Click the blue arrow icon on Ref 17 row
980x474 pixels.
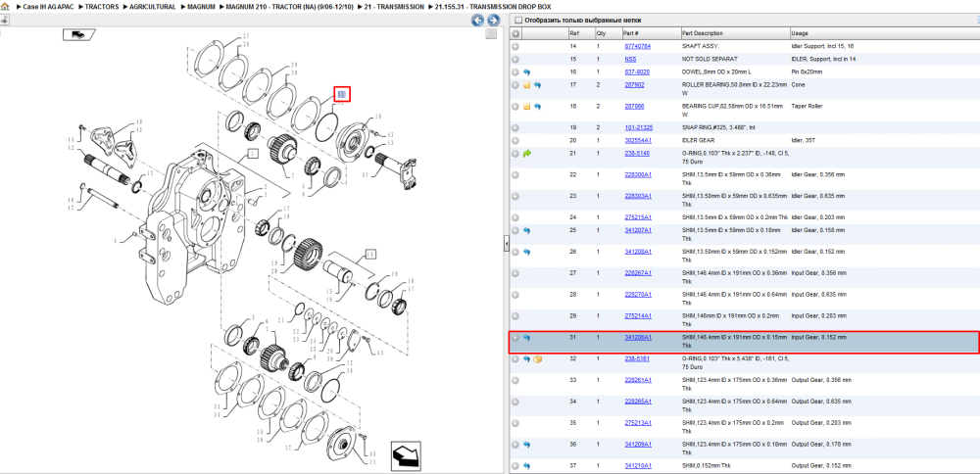pyautogui.click(x=537, y=85)
